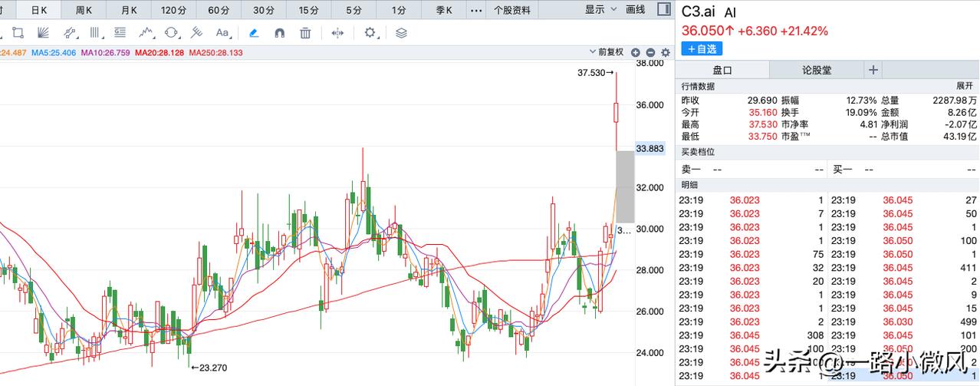Screen dimensions: 980x386
Task: Switch to 周K weekly chart tab
Action: [x=84, y=10]
